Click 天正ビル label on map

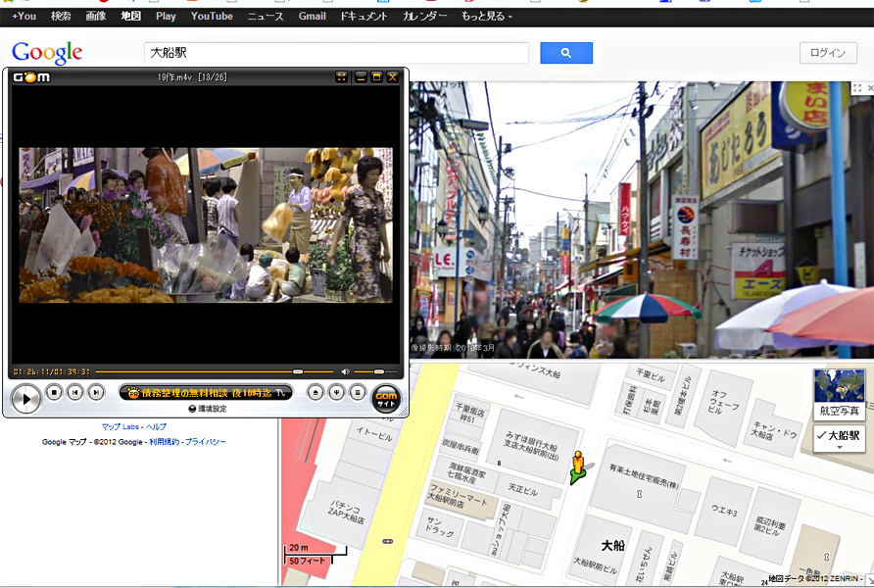(x=523, y=489)
